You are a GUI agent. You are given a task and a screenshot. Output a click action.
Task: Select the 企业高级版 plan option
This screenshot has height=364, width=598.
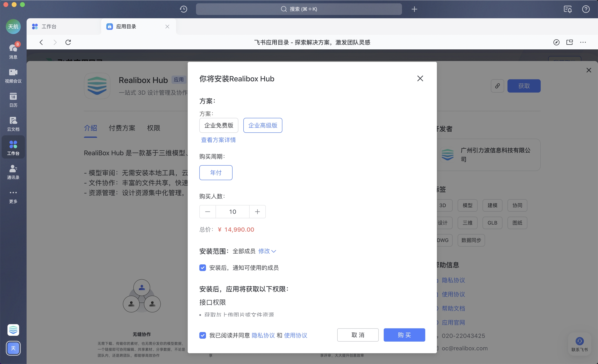[x=263, y=125]
